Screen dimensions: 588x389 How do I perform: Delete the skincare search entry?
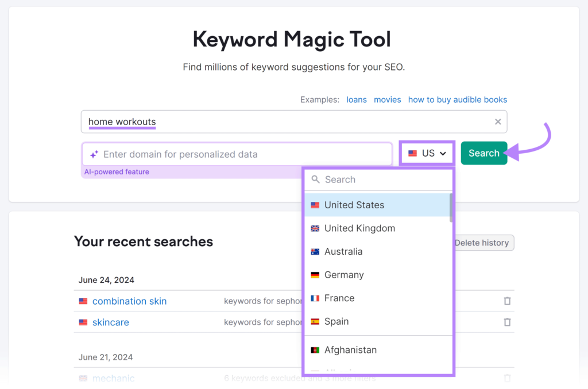(x=507, y=322)
